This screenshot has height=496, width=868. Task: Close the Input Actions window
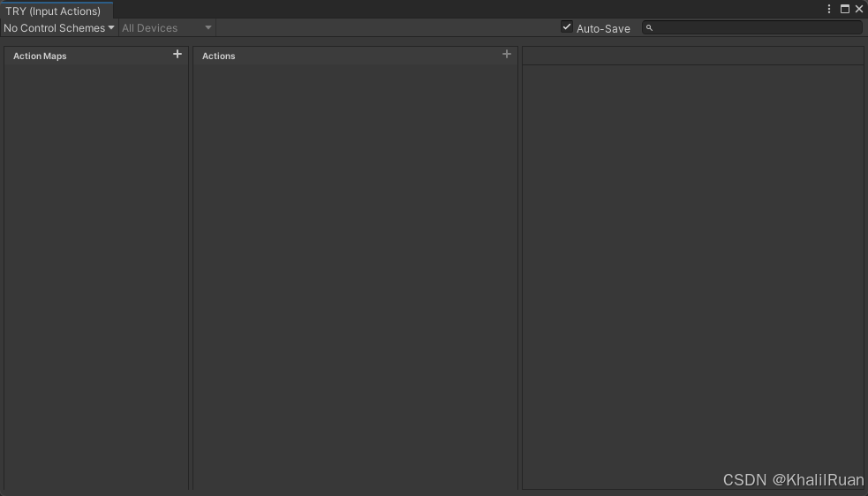coord(859,9)
